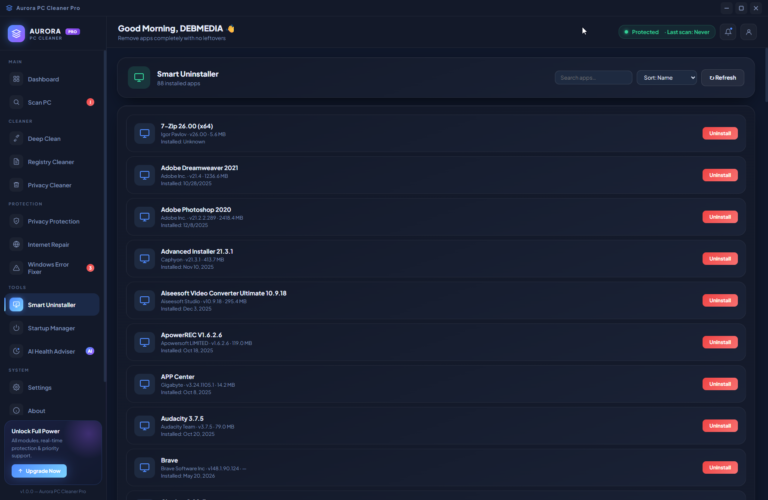Open Registry Cleaner menu item
Viewport: 768px width, 500px height.
coord(51,162)
